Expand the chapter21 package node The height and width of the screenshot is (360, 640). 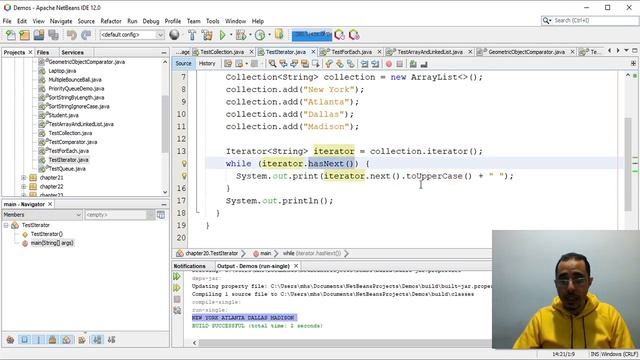(24, 178)
